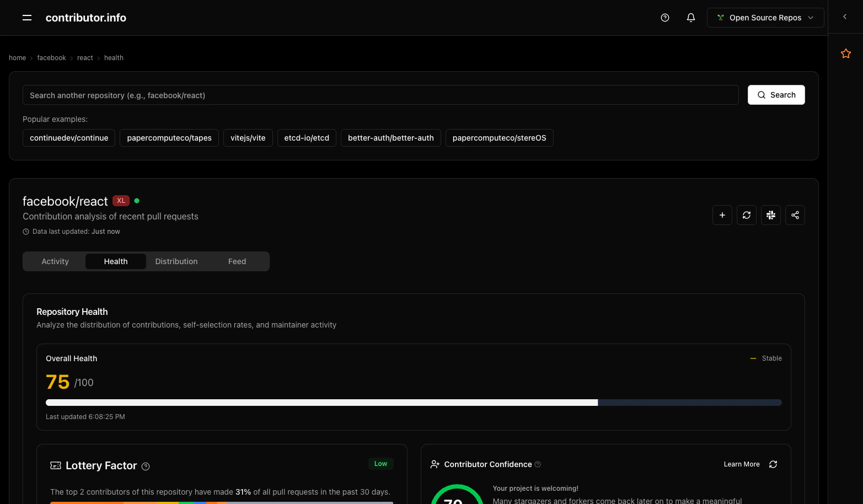This screenshot has height=504, width=863.
Task: Open the Feed tab
Action: [237, 261]
